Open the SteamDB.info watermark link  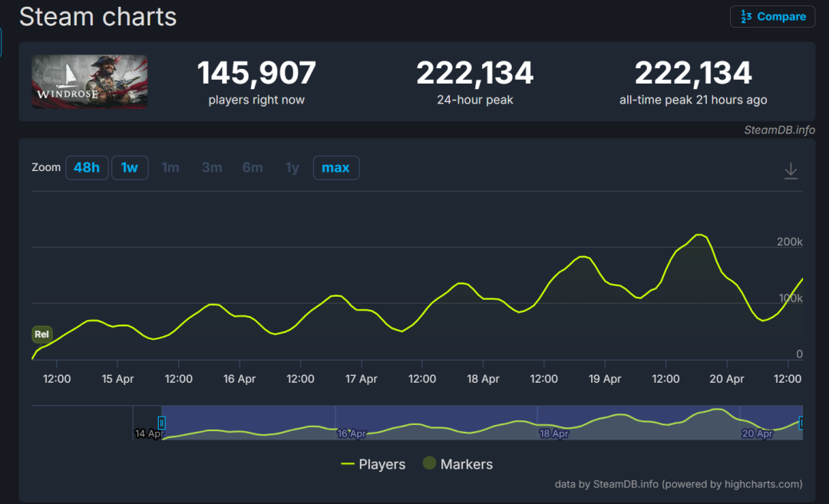pyautogui.click(x=779, y=130)
